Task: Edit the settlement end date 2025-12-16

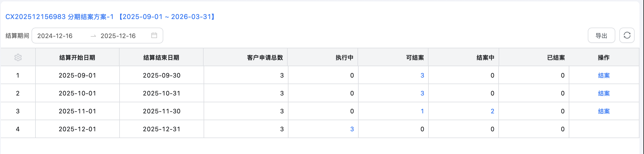Action: pos(118,36)
